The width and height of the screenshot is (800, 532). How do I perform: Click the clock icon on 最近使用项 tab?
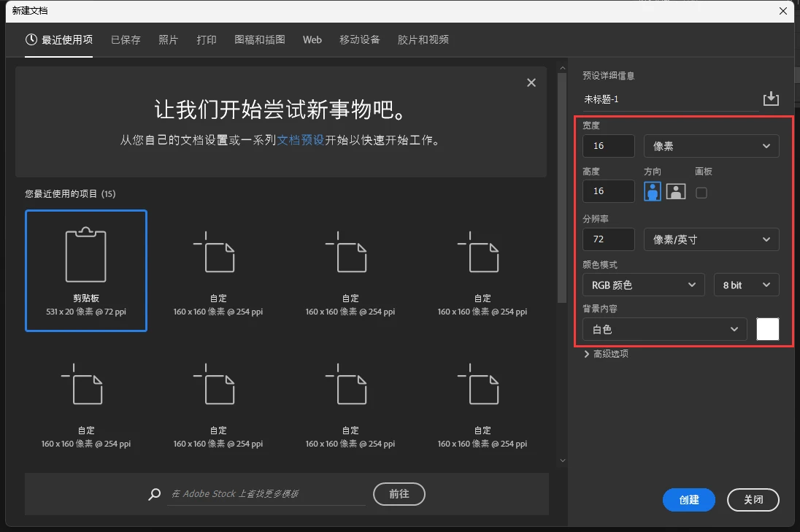coord(31,39)
